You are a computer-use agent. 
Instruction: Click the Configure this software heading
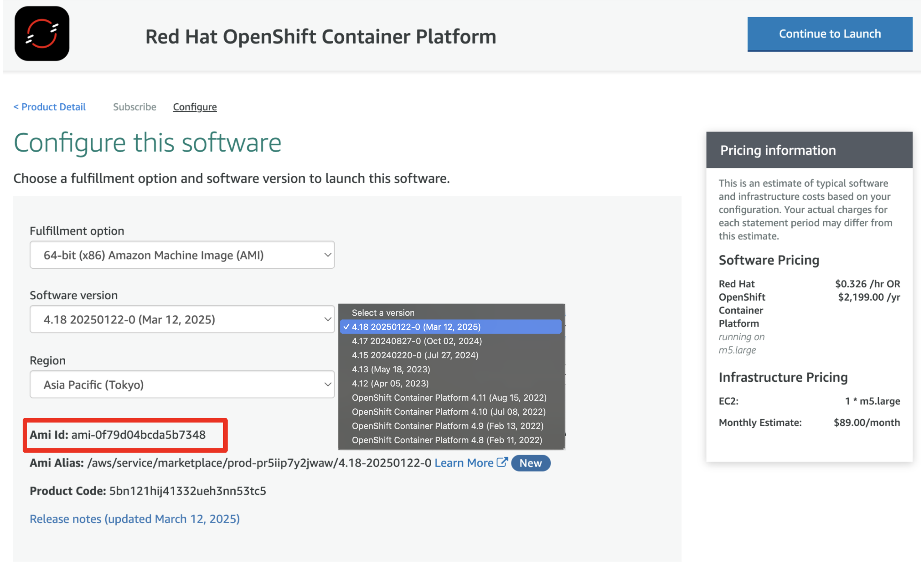pos(148,143)
